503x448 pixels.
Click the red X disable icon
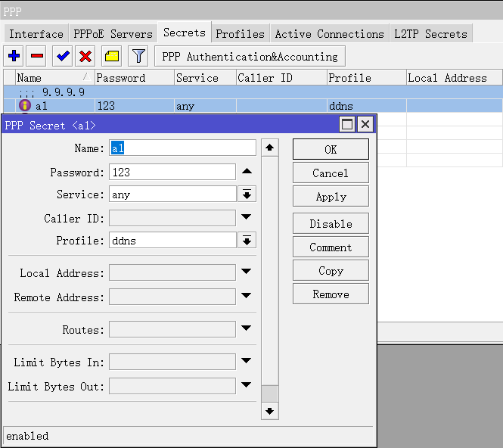pyautogui.click(x=86, y=56)
